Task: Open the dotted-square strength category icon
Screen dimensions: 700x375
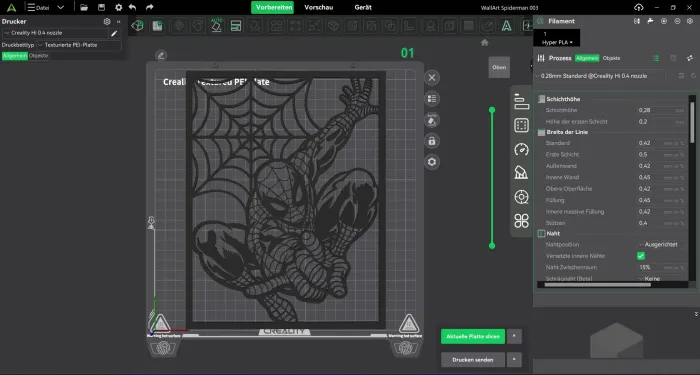Action: (521, 125)
